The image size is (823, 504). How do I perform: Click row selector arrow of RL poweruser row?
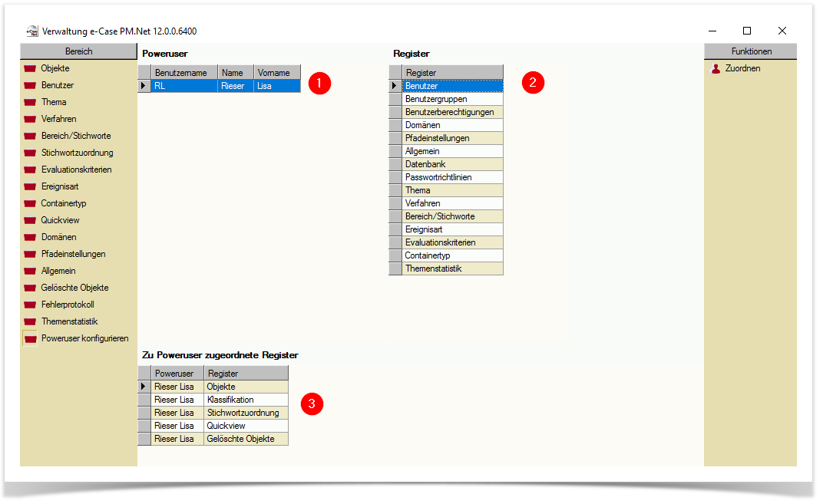pyautogui.click(x=144, y=85)
